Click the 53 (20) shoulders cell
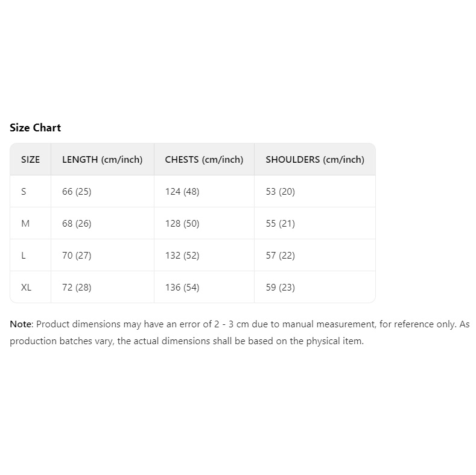 [x=280, y=192]
